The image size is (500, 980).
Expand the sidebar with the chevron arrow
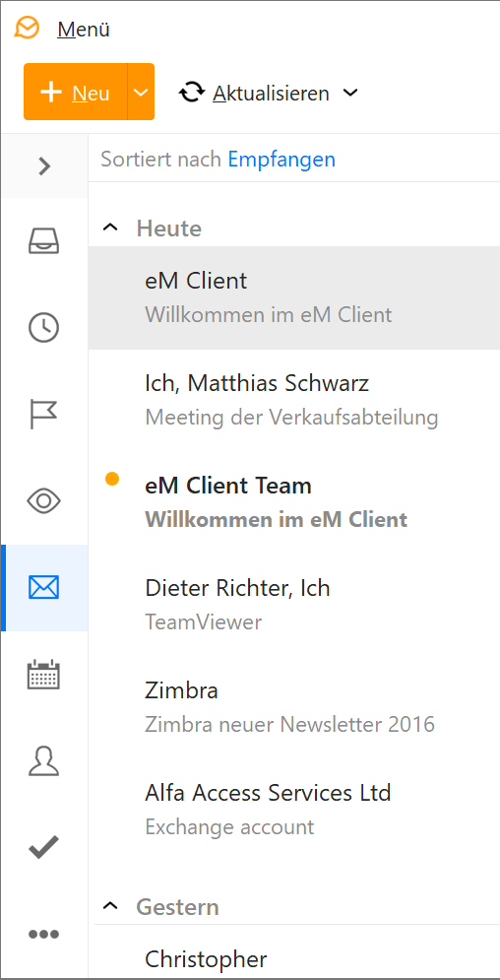click(x=44, y=166)
